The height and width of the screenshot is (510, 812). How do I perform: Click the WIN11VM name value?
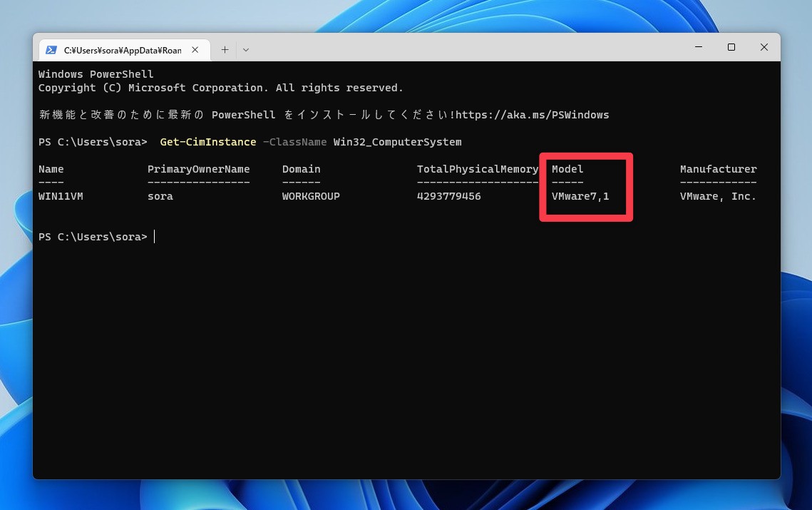click(61, 196)
